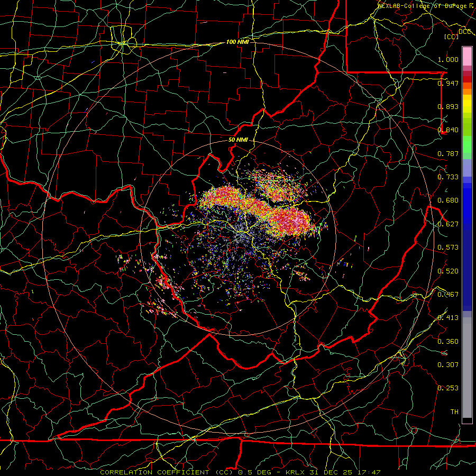Select the 0.360 color scale value
Image resolution: width=476 pixels, height=476 pixels.
[x=448, y=342]
